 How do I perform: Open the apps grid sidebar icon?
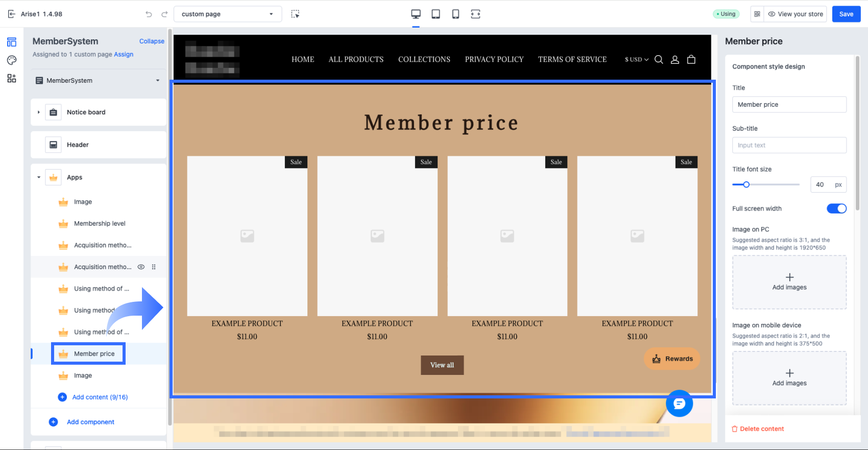[x=12, y=78]
